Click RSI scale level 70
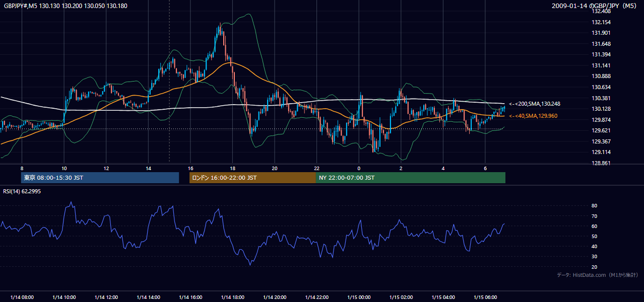The image size is (644, 302). pos(595,216)
